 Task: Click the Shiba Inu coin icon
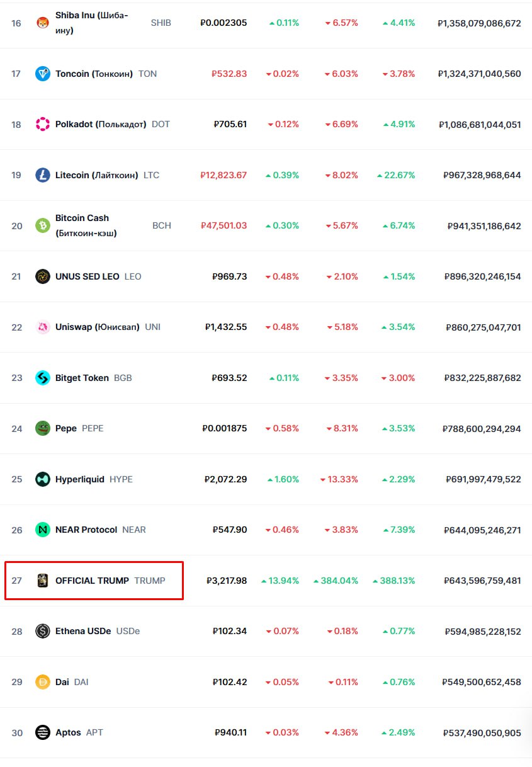point(43,23)
